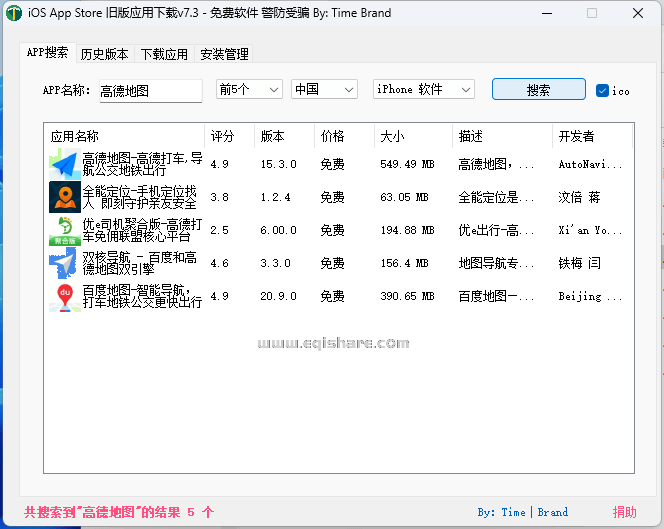This screenshot has height=529, width=664.
Task: Click version cell 3.3.0
Action: point(275,263)
